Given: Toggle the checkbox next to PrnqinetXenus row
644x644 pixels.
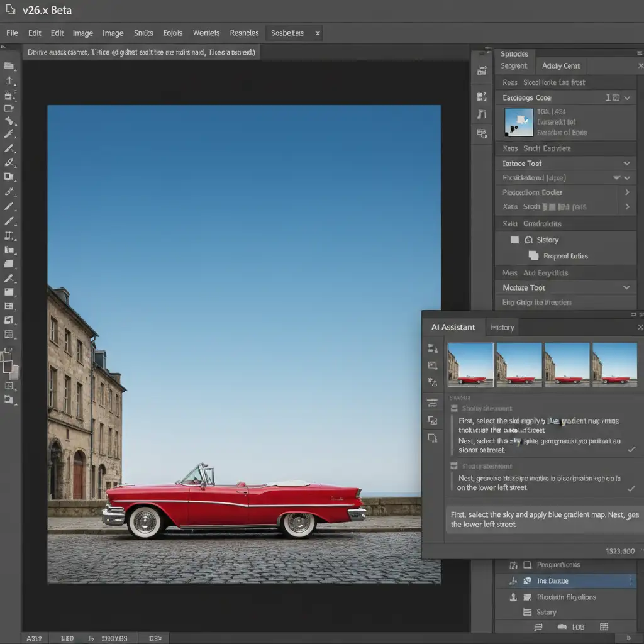Looking at the screenshot, I should (x=527, y=565).
